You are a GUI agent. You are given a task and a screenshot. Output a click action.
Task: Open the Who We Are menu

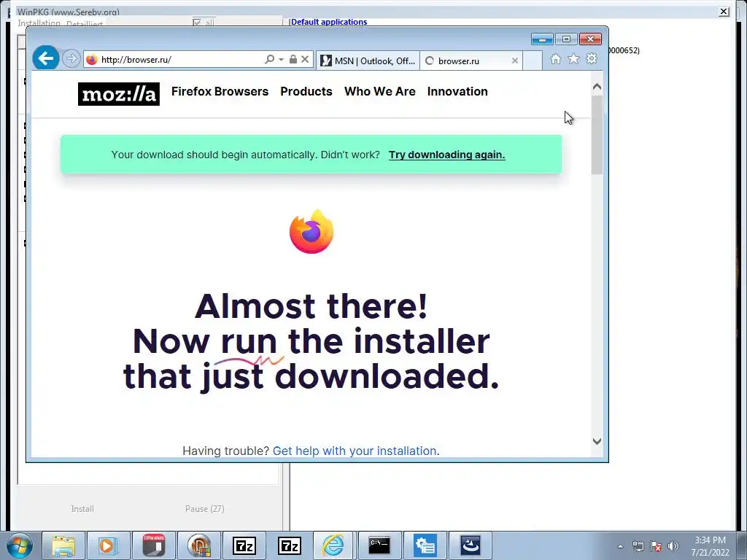coord(379,91)
